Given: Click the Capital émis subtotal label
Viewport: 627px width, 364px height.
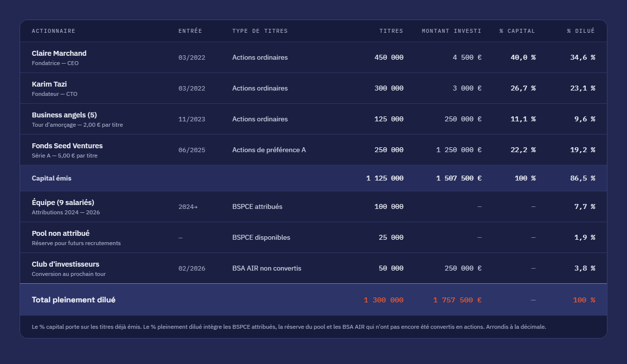Looking at the screenshot, I should 51,178.
